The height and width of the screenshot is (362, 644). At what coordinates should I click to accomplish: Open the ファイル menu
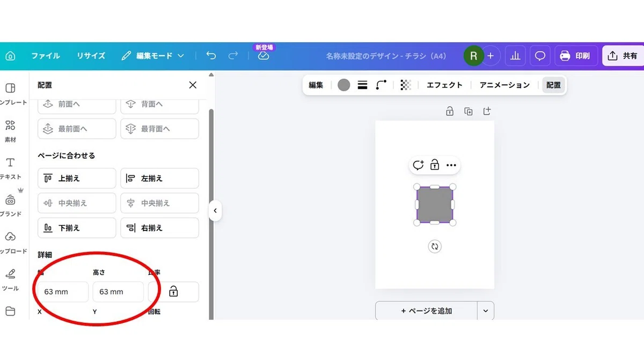[x=46, y=56]
